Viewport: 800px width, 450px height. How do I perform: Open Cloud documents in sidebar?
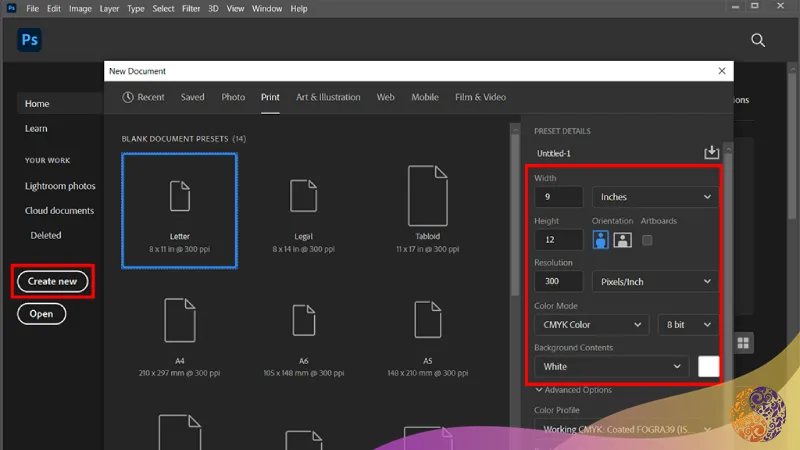click(59, 210)
